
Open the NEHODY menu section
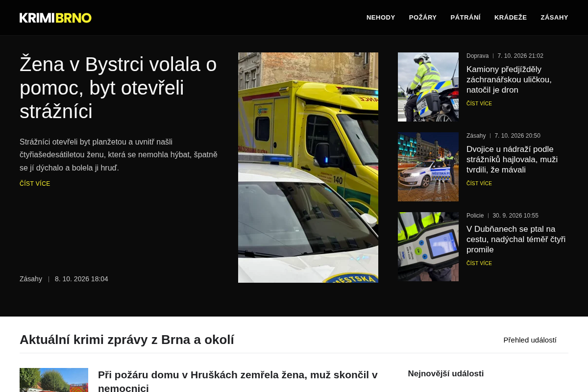pos(381,18)
